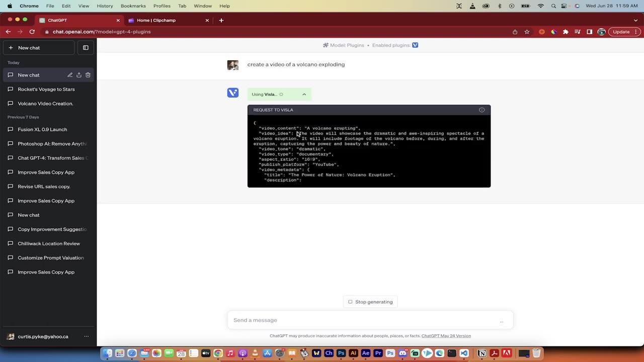
Task: Open the account options ellipsis menu
Action: (x=86, y=336)
